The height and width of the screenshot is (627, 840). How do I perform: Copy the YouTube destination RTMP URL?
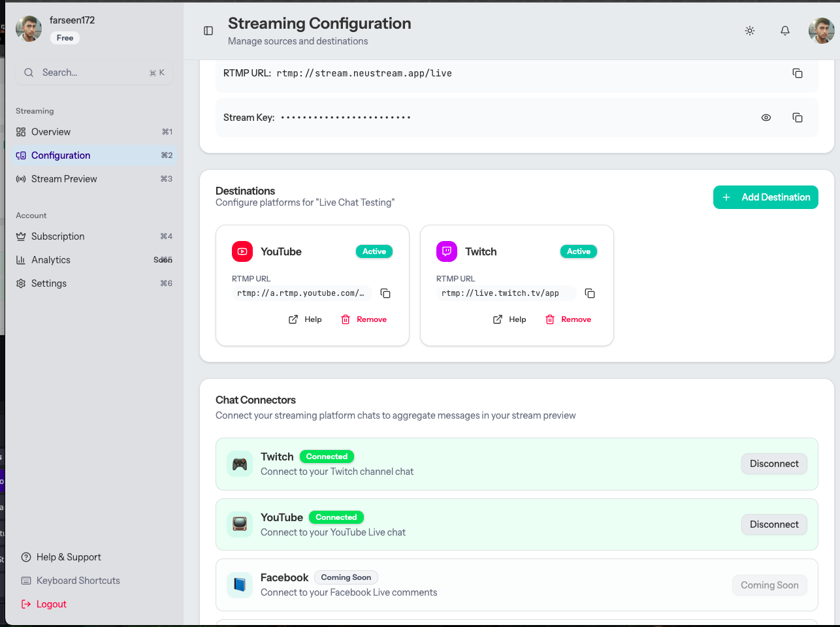(x=385, y=293)
